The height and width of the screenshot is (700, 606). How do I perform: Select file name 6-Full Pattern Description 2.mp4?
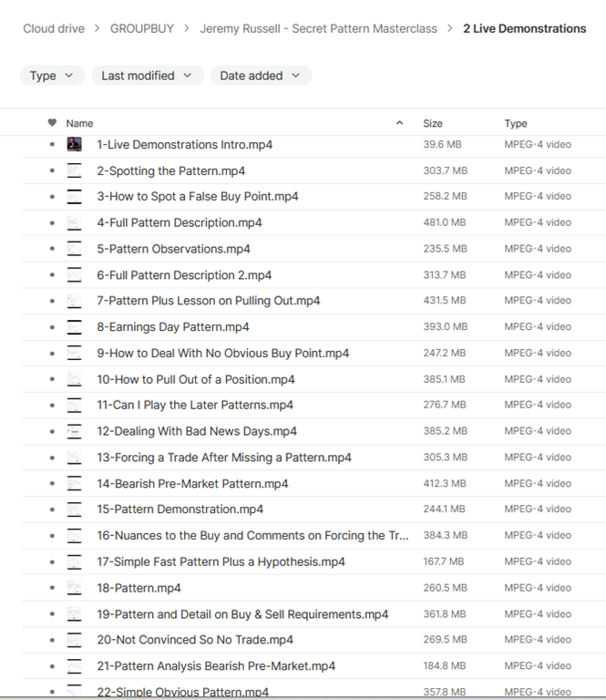tap(184, 275)
